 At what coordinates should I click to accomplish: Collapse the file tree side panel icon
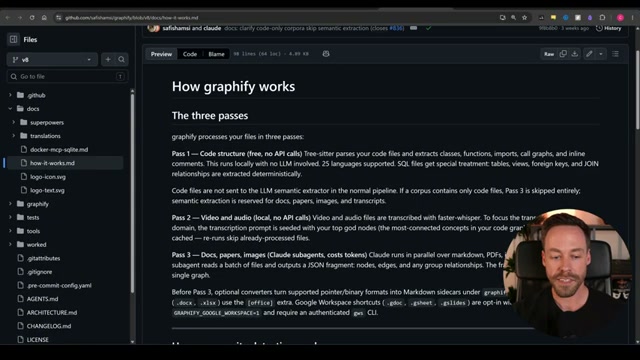pos(13,39)
